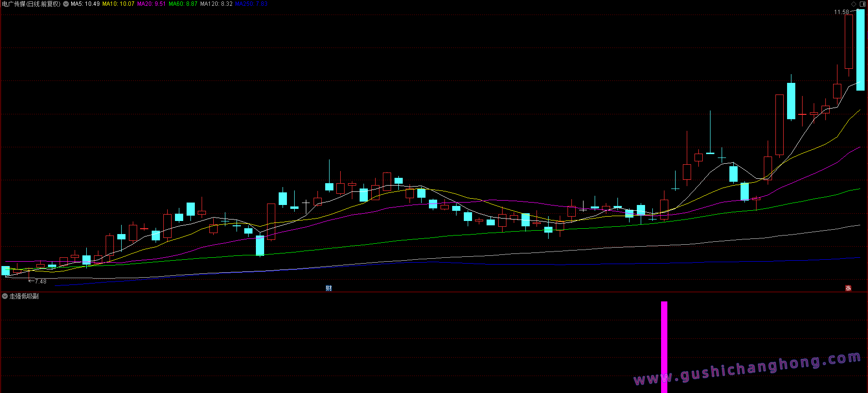Click the red 涨 marker icon
This screenshot has width=868, height=393.
pyautogui.click(x=848, y=288)
